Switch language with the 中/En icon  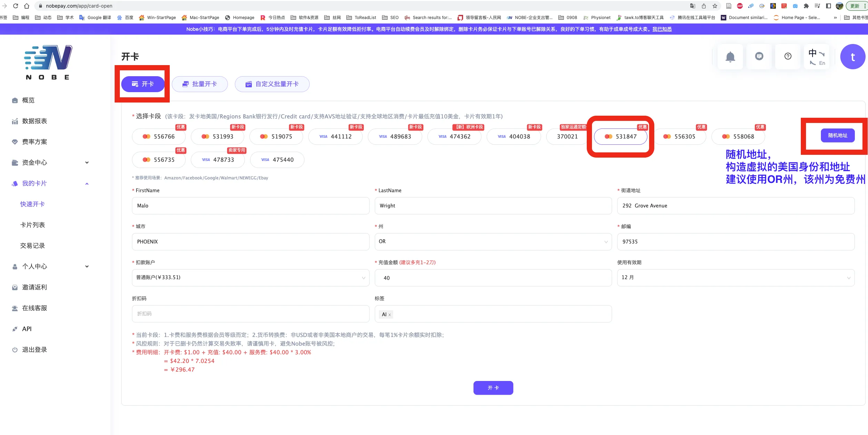pyautogui.click(x=816, y=57)
